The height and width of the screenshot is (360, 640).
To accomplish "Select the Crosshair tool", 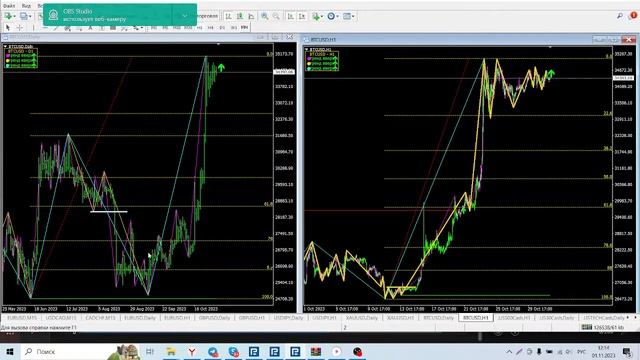I will [x=19, y=28].
